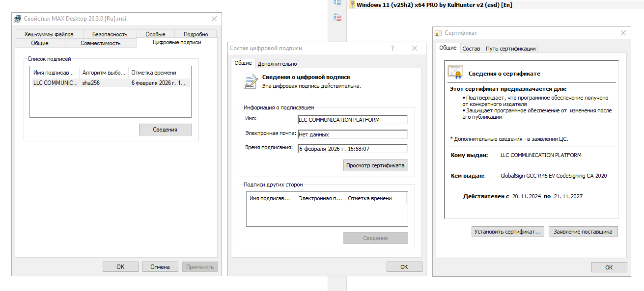Screen dimensions: 644x291
Task: Click the blue document icon in the background sidebar
Action: pyautogui.click(x=337, y=2)
